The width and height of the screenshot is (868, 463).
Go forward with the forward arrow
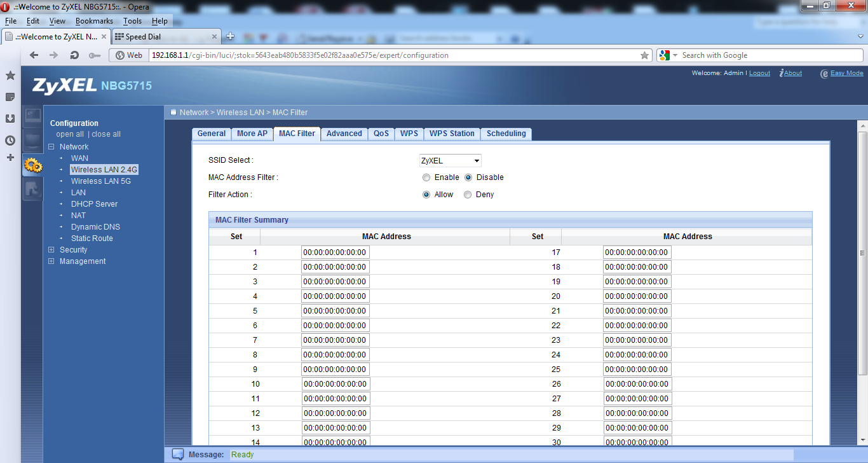point(54,55)
